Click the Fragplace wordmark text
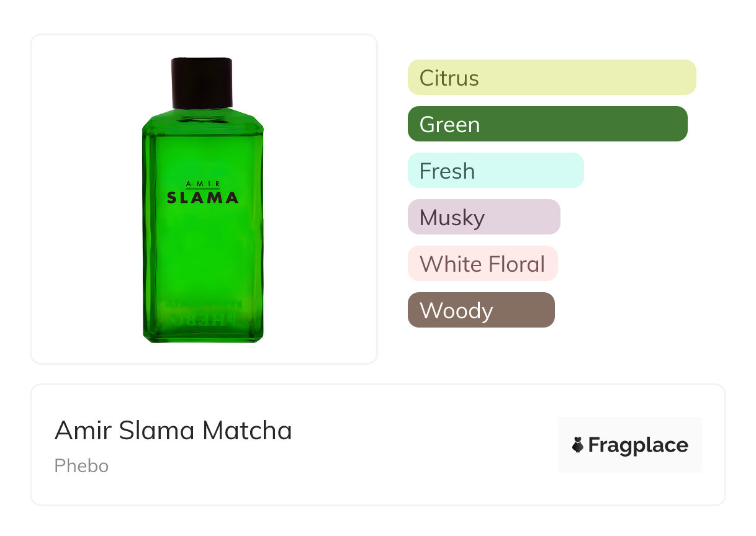The width and height of the screenshot is (756, 536). tap(638, 445)
